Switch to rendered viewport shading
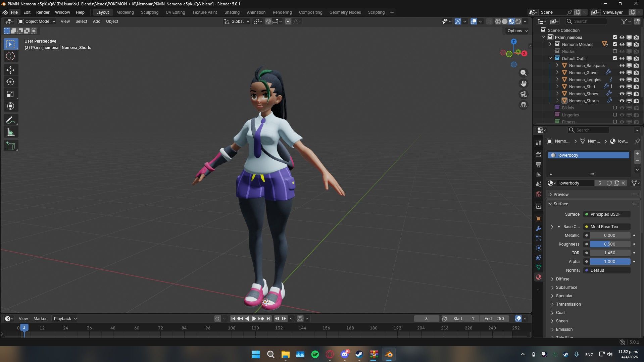 click(x=518, y=21)
